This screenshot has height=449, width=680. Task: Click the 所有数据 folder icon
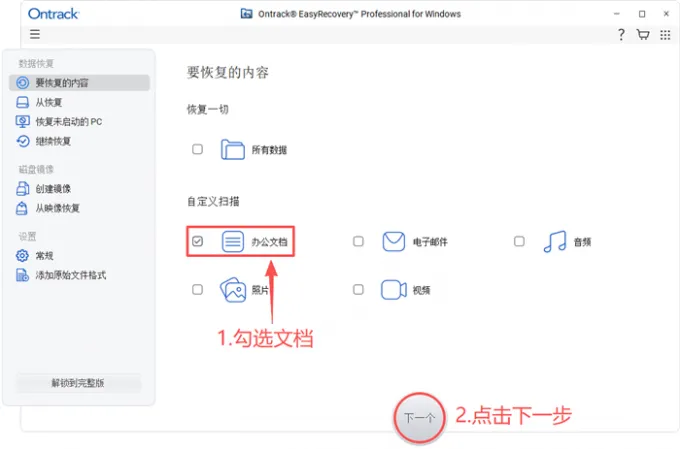click(232, 150)
